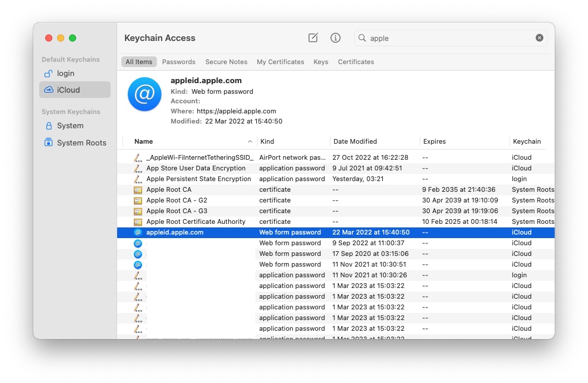
Task: Click the search field containing apple
Action: click(449, 38)
